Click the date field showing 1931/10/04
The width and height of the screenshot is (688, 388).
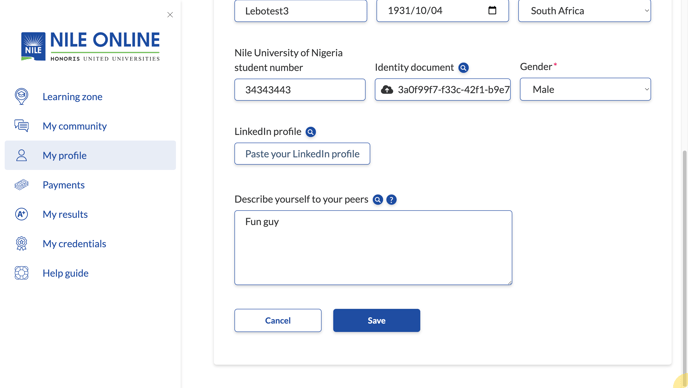tap(442, 11)
